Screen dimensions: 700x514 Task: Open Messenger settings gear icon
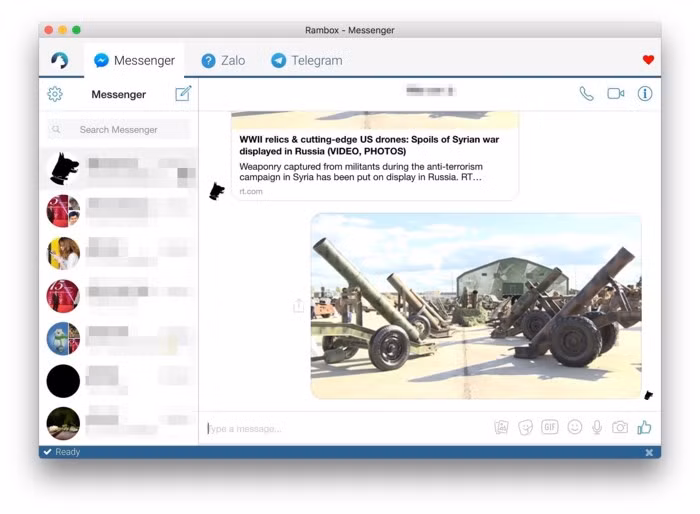tap(55, 94)
